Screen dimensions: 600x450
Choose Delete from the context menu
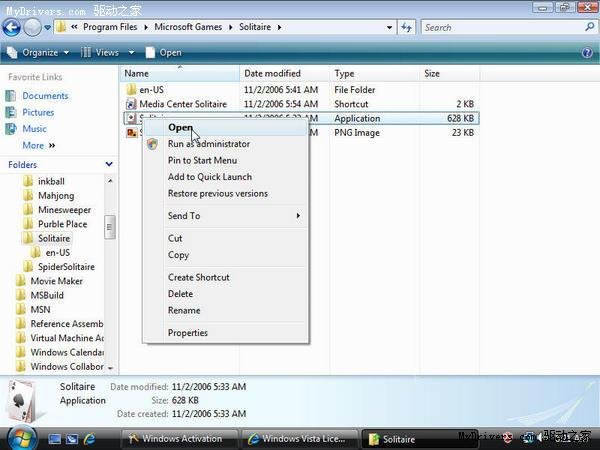pyautogui.click(x=226, y=294)
